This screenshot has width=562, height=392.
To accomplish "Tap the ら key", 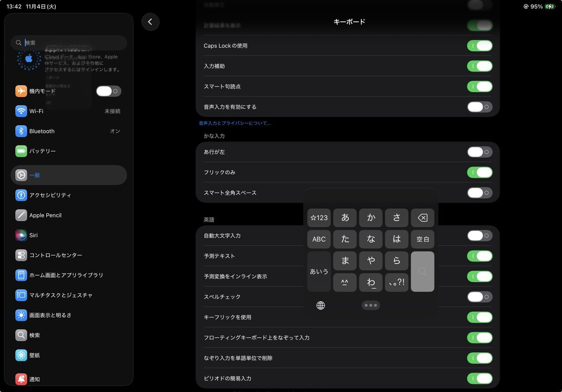I will click(x=397, y=261).
